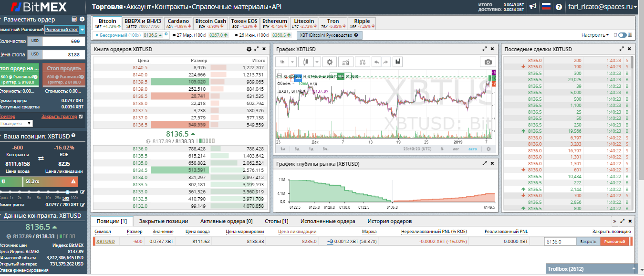The image size is (644, 276).
Task: Open the 'Аккаунт' top menu
Action: point(140,7)
